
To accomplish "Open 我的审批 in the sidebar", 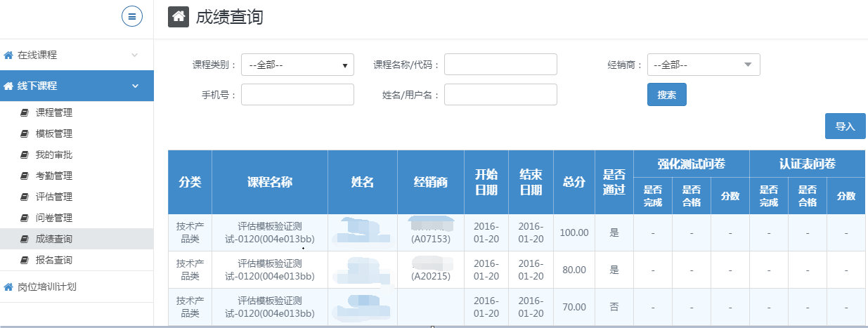I will (x=54, y=155).
